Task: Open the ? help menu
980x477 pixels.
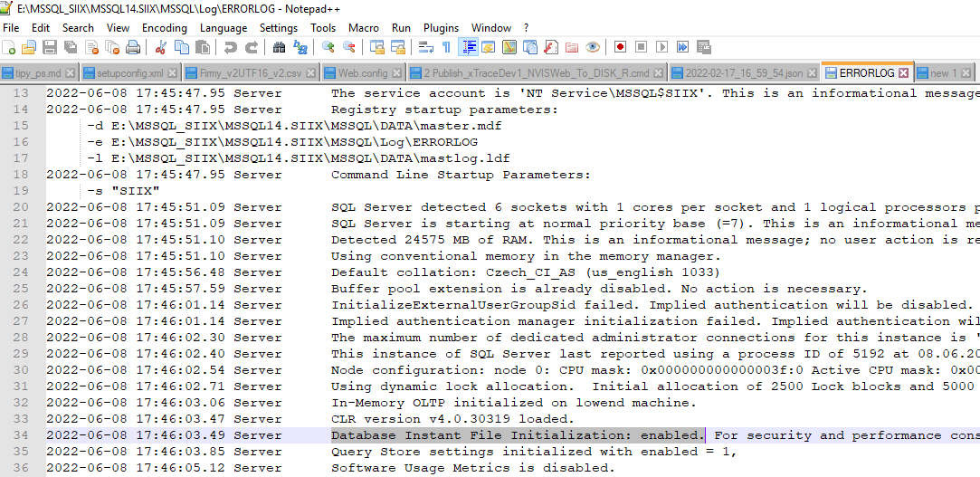Action: coord(527,28)
